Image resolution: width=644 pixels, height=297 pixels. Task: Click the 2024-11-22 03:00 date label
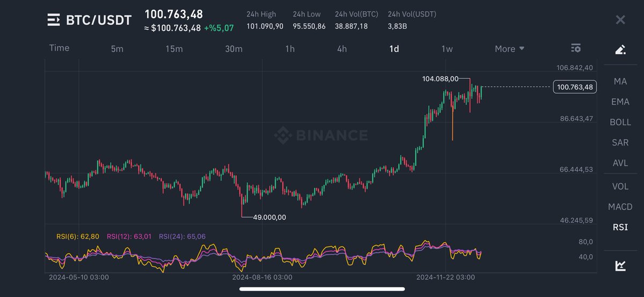click(445, 277)
